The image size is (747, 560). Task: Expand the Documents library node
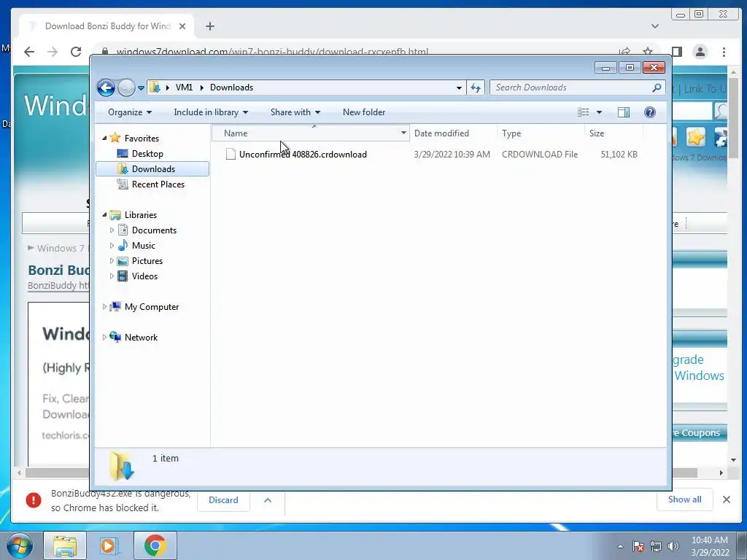click(x=112, y=230)
